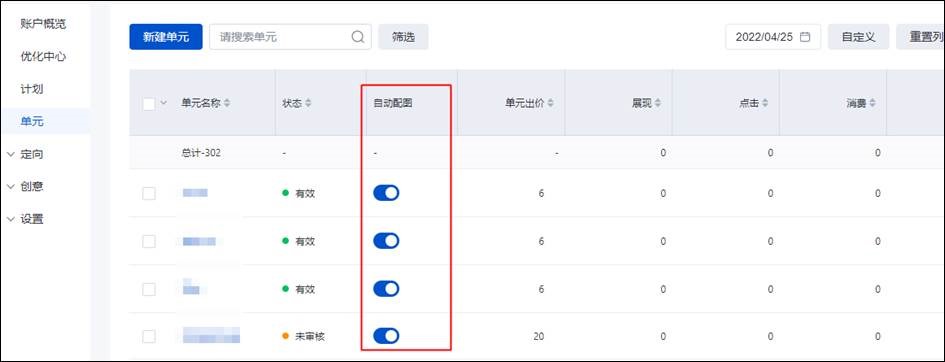Check the box of the 未审核 row
This screenshot has height=362, width=945.
click(149, 336)
